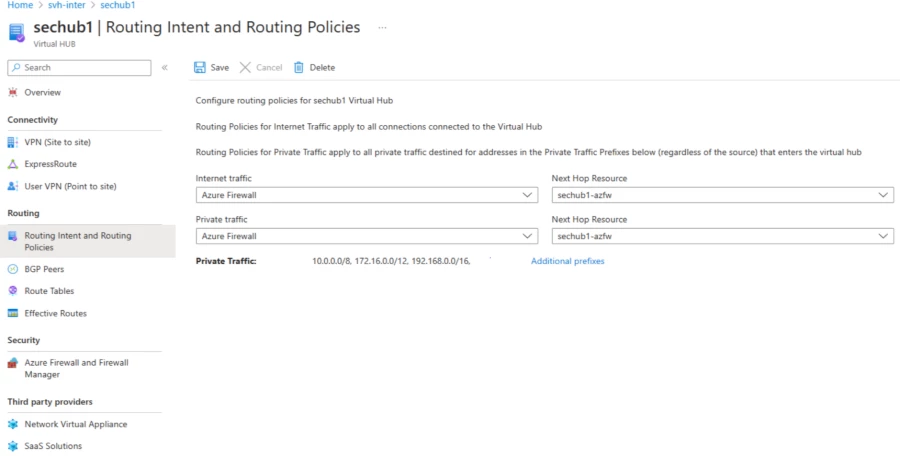Click the Delete trash icon
The height and width of the screenshot is (456, 900).
tap(298, 67)
